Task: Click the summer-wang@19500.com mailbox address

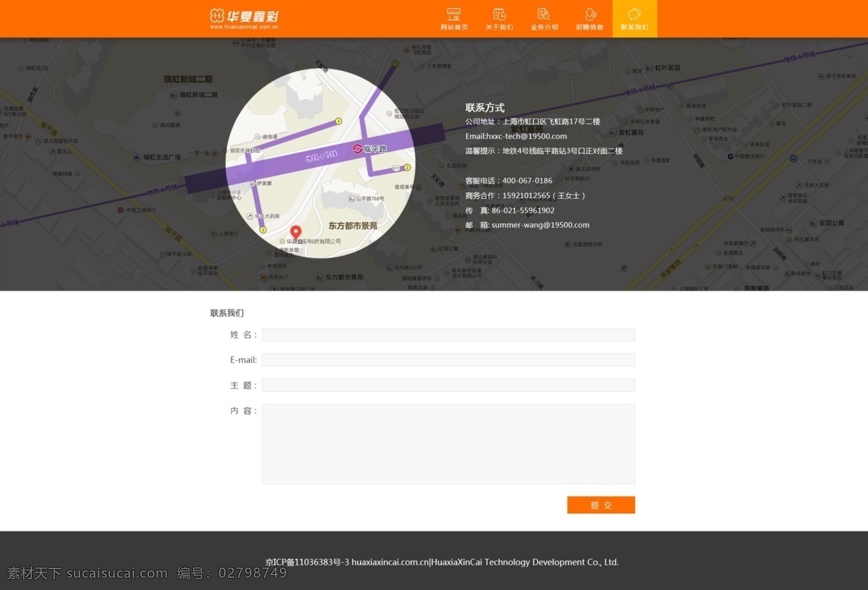Action: (x=540, y=225)
